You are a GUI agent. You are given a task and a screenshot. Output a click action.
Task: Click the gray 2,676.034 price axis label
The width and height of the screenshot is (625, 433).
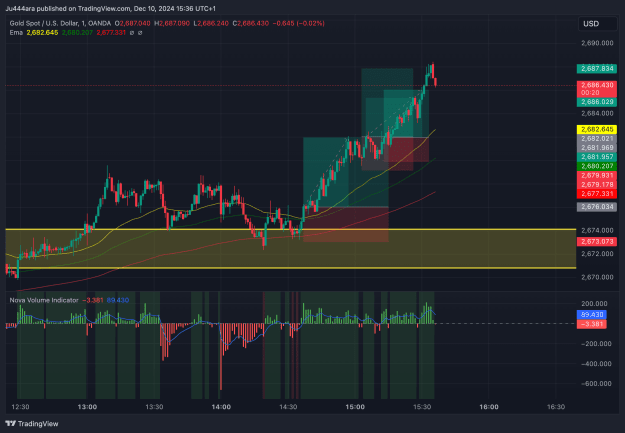pyautogui.click(x=597, y=207)
